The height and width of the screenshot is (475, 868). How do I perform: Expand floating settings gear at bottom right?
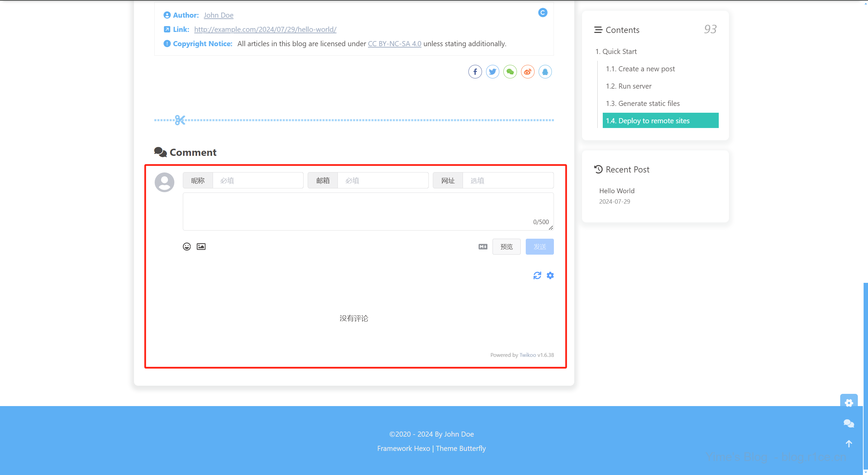point(849,403)
